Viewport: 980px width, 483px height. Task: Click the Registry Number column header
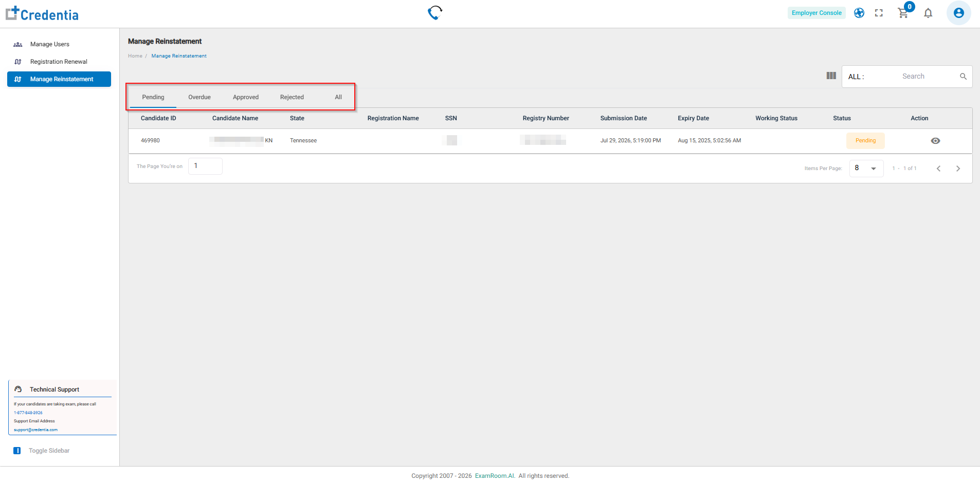(x=546, y=118)
